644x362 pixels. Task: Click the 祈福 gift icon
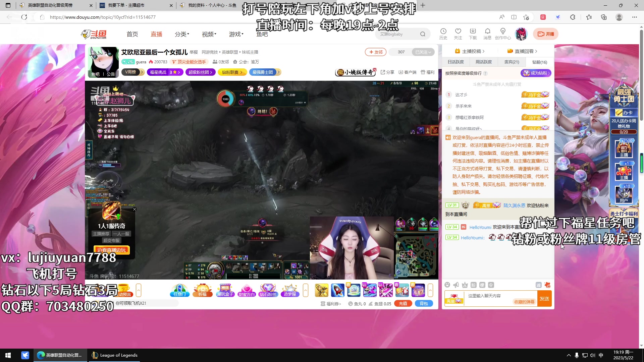202,290
